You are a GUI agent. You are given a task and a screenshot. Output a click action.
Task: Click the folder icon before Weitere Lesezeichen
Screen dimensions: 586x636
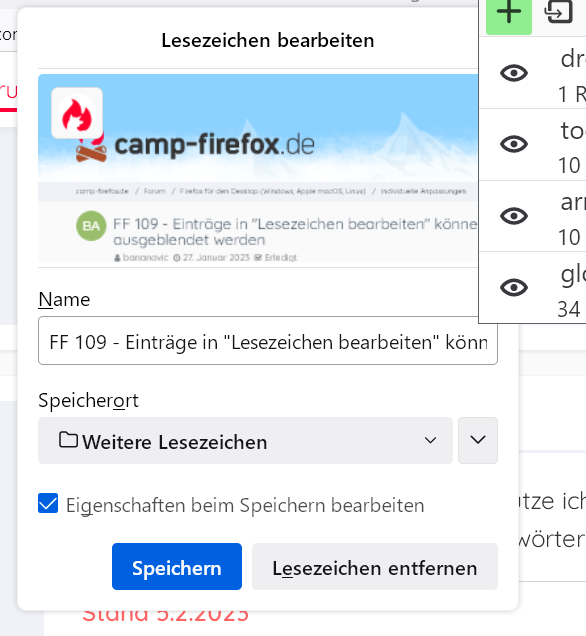68,440
